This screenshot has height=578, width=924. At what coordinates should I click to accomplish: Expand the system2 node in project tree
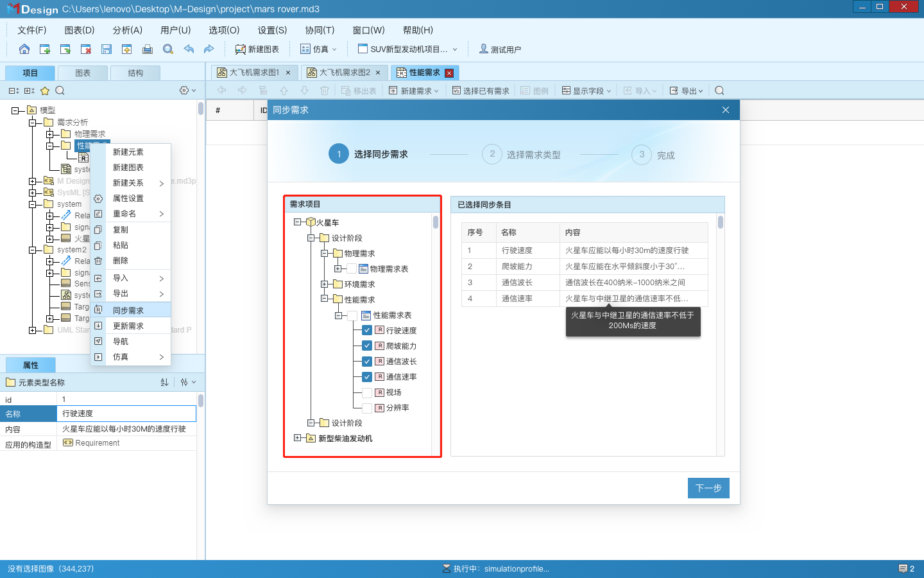tap(32, 250)
